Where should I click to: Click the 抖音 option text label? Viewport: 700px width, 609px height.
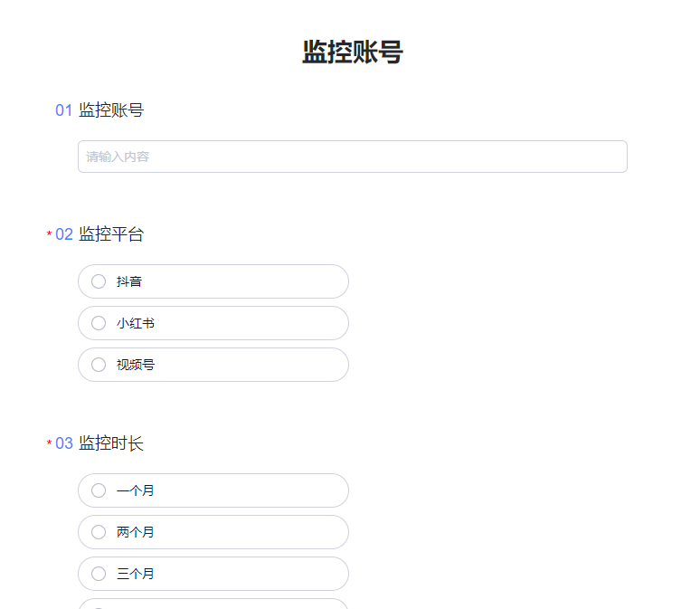(129, 281)
